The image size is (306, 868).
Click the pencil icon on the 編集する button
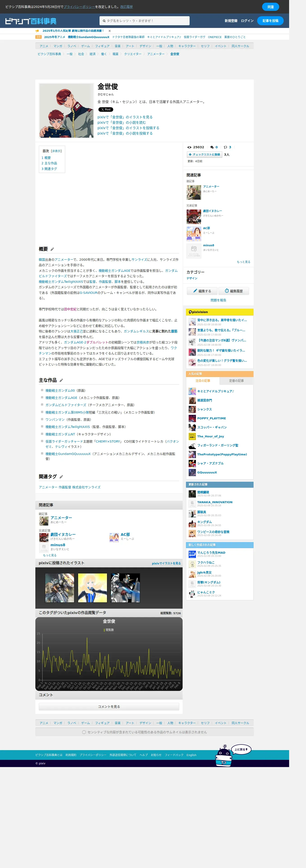(195, 291)
